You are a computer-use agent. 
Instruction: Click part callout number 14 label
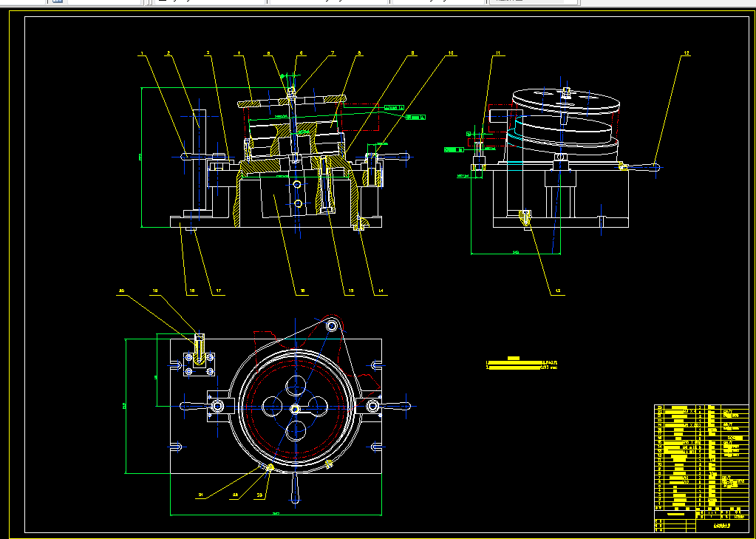click(x=381, y=291)
